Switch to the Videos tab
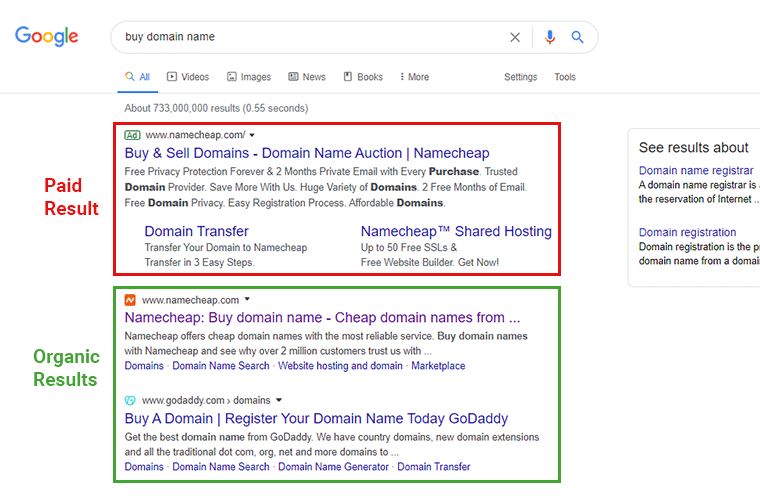 point(188,77)
